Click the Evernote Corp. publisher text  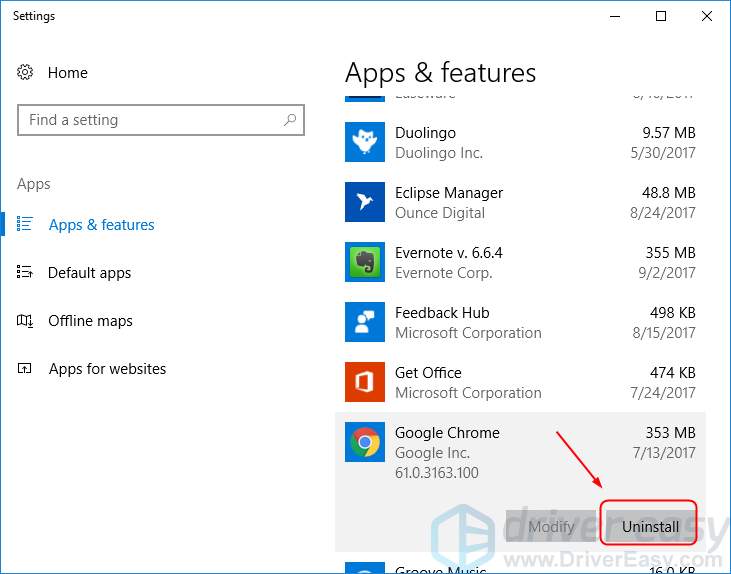point(443,273)
